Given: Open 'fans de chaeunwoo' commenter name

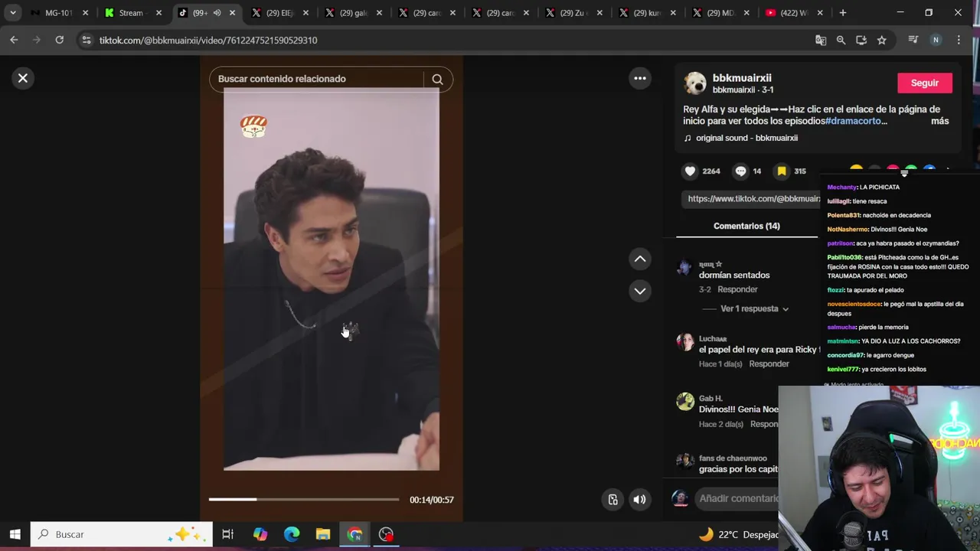Looking at the screenshot, I should (x=733, y=458).
